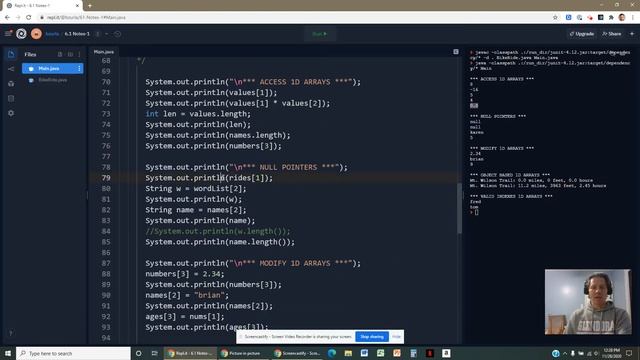Viewport: 640px width, 360px height.
Task: Open Chrome Extensions puzzle icon
Action: coord(611,18)
